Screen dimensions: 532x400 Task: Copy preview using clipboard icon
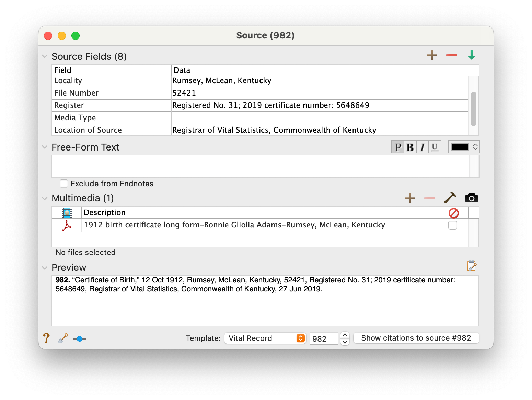pyautogui.click(x=472, y=266)
